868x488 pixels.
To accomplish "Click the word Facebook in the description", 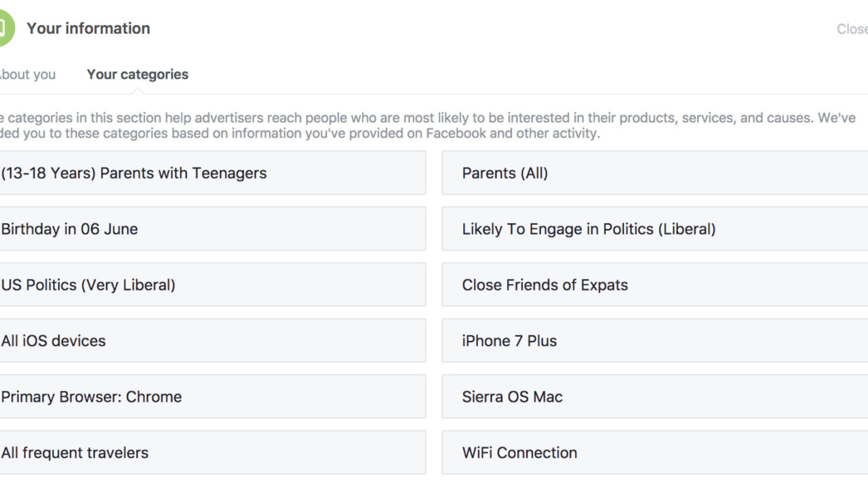I will pyautogui.click(x=456, y=134).
